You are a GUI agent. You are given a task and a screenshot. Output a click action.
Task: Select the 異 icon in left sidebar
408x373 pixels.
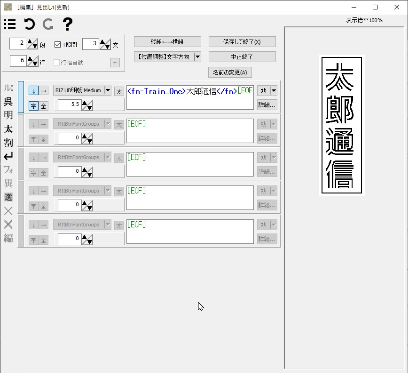click(x=8, y=183)
